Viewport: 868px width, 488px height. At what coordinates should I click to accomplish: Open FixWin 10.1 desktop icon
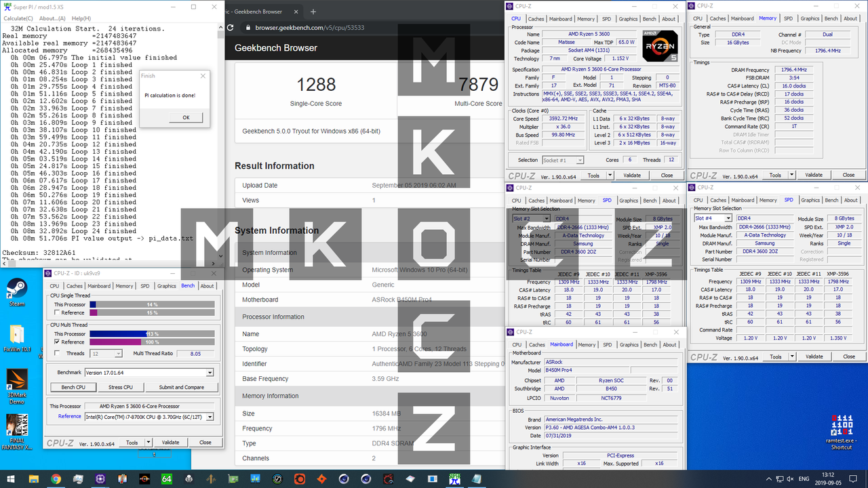coord(16,338)
